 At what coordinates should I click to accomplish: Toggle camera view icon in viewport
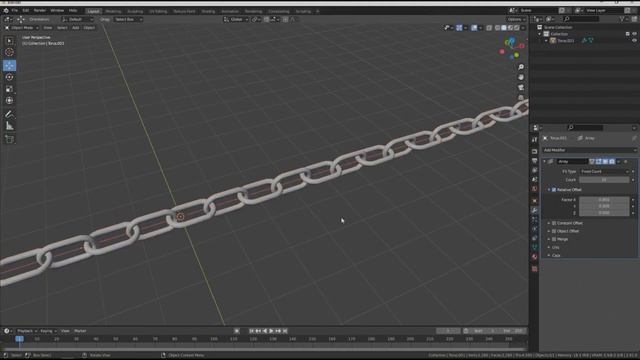point(521,87)
